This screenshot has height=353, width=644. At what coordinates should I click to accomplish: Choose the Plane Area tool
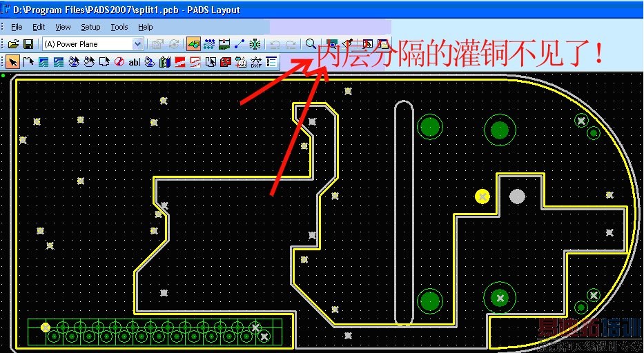tap(150, 62)
